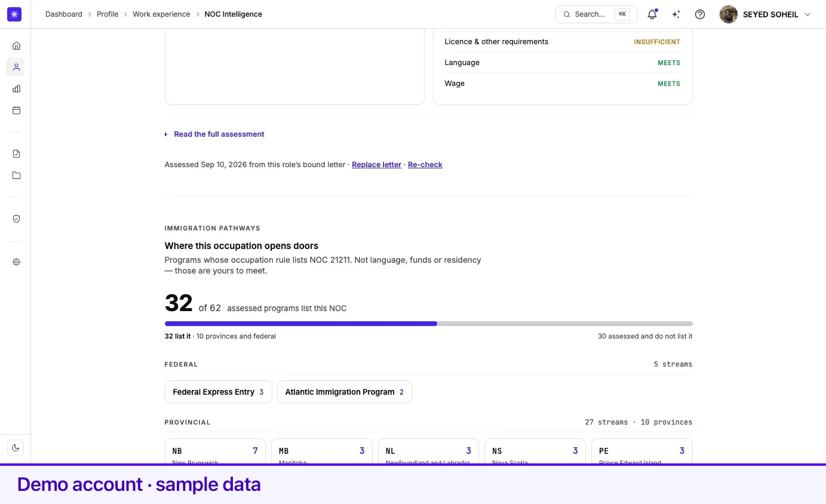826x504 pixels.
Task: Click the NOC Intelligence breadcrumb
Action: 233,14
